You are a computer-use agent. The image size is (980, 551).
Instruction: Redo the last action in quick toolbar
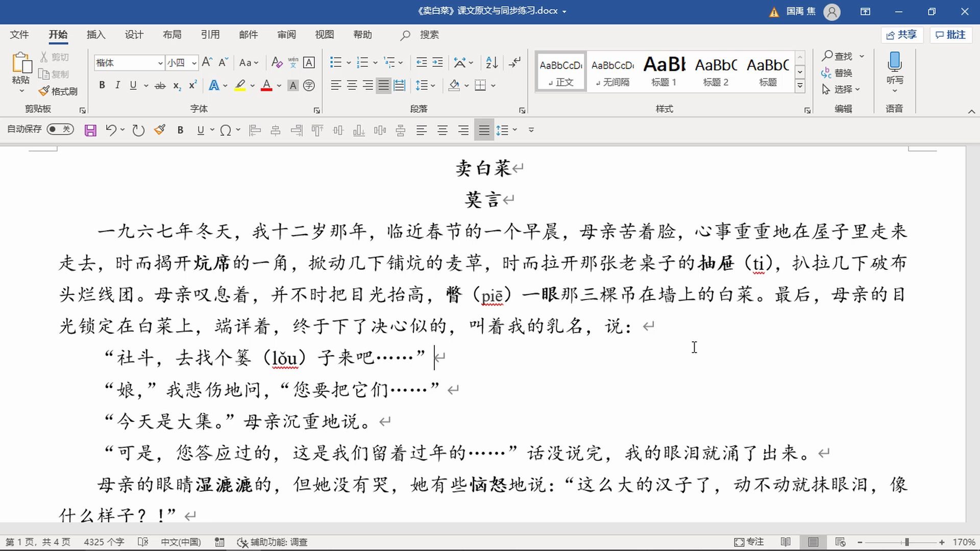click(138, 130)
